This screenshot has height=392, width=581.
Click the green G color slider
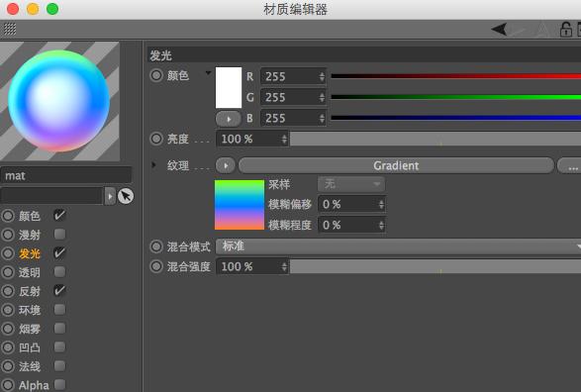pos(455,97)
